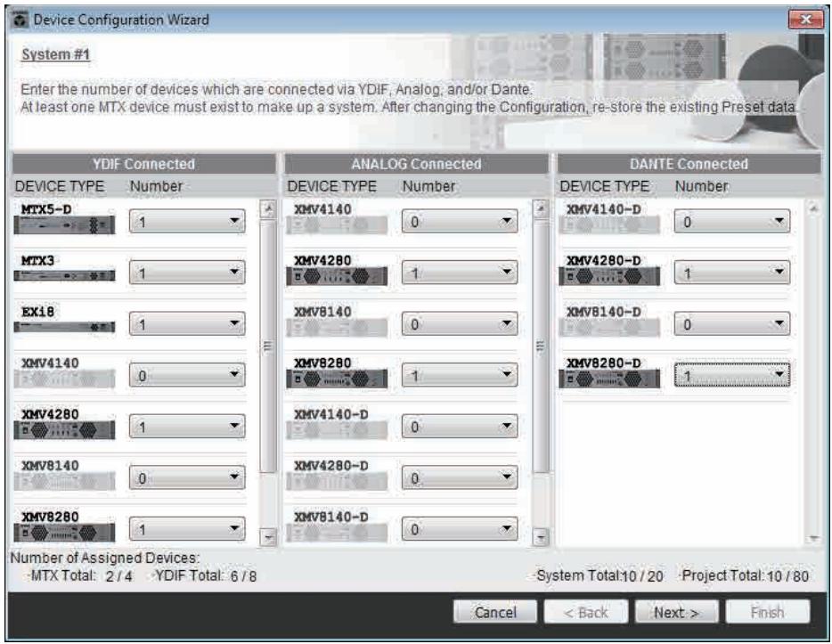This screenshot has height=644, width=832.
Task: Click the XMV8280 device image in ANALOG list
Action: pyautogui.click(x=337, y=379)
